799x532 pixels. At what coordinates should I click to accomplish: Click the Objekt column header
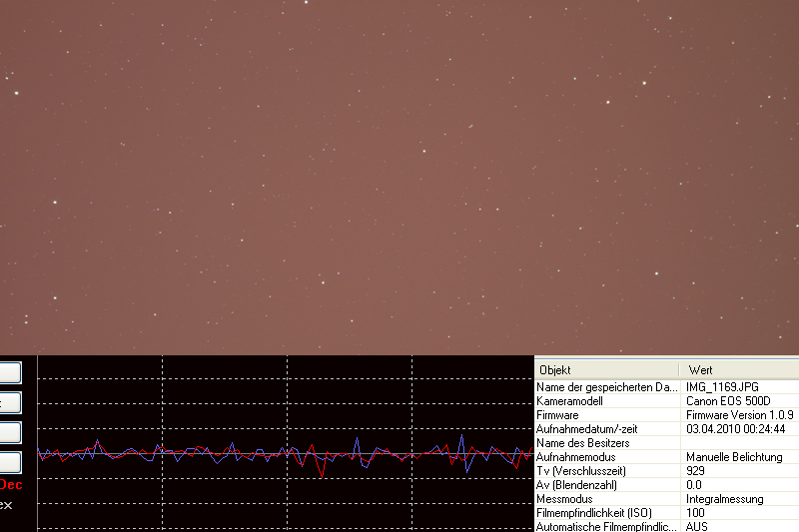click(607, 369)
